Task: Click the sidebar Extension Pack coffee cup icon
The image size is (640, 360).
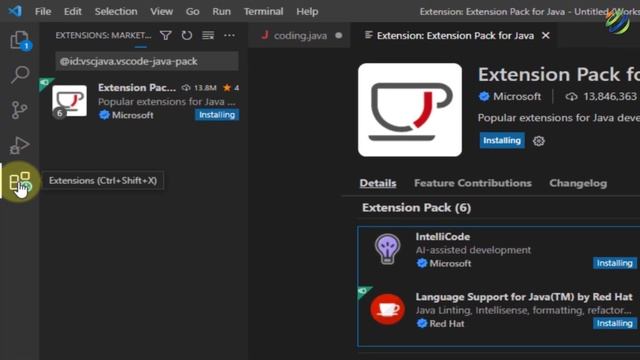Action: click(x=69, y=101)
